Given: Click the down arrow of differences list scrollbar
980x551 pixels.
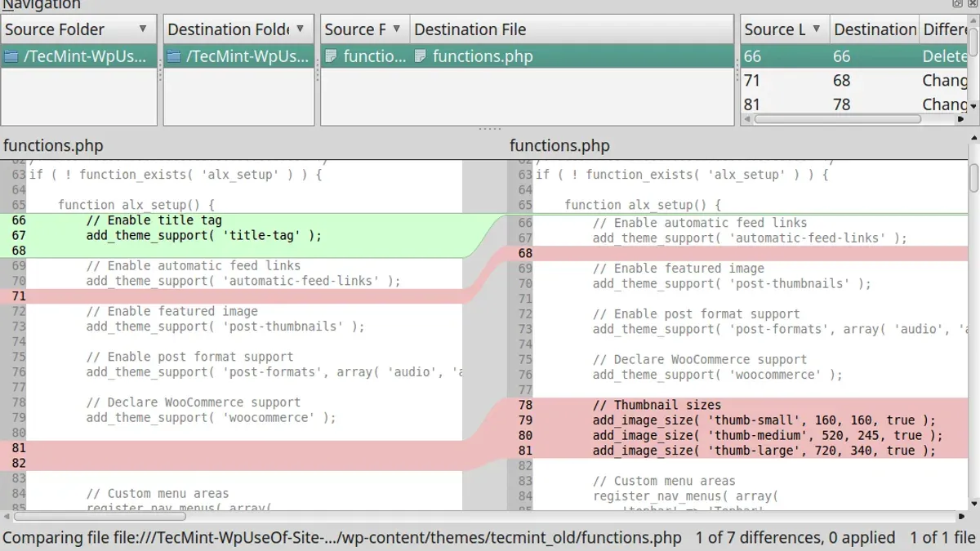Looking at the screenshot, I should 973,106.
